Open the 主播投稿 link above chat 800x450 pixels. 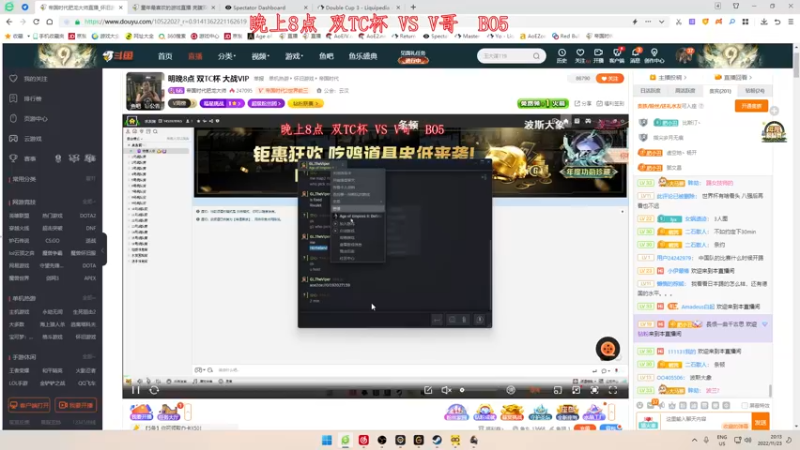tap(668, 78)
